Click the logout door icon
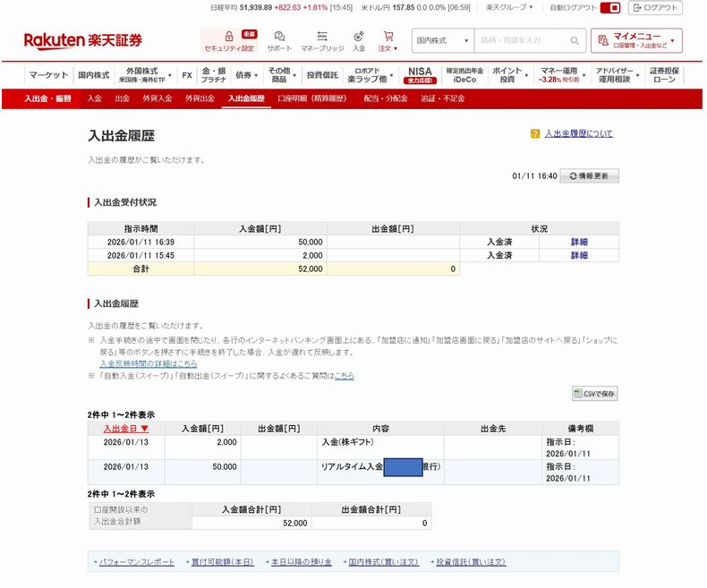This screenshot has width=707, height=588. click(x=637, y=8)
